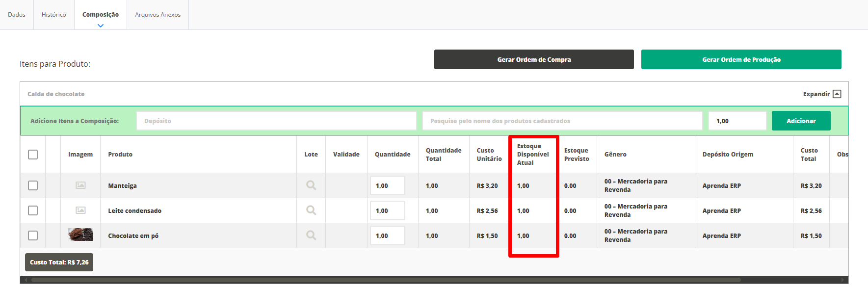Click the horizontal scrollbar below table
This screenshot has height=288, width=868.
[386, 280]
